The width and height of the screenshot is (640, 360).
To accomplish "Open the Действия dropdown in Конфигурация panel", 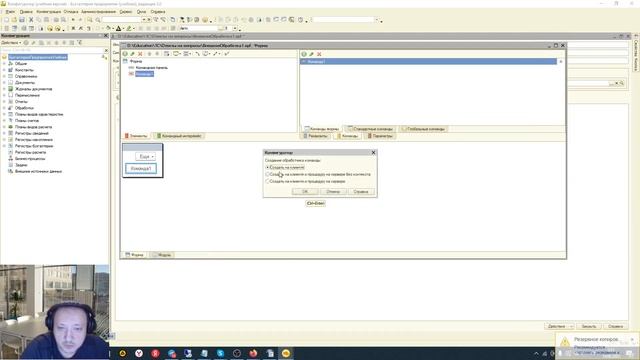I will [11, 42].
